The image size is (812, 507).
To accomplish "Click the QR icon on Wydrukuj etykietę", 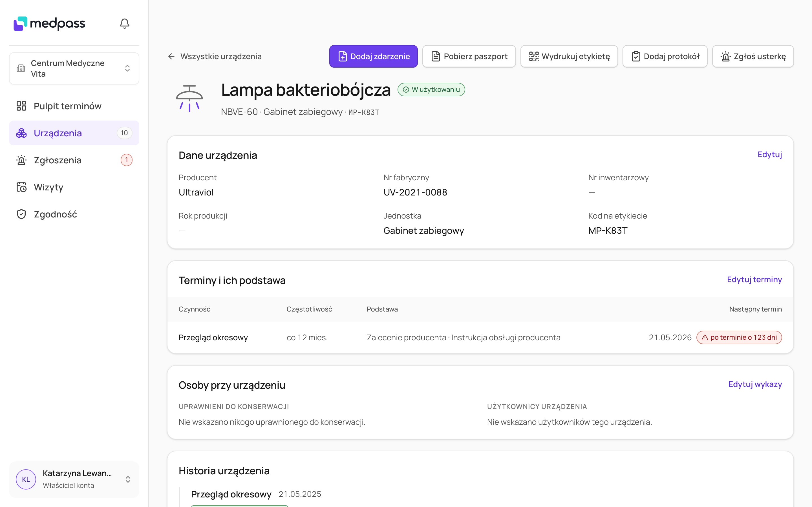I will tap(533, 56).
